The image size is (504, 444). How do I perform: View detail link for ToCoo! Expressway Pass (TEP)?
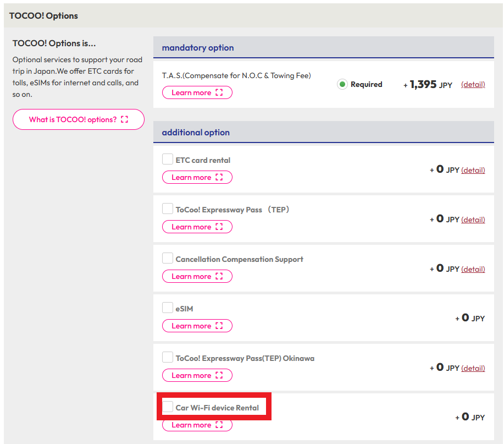click(x=473, y=220)
